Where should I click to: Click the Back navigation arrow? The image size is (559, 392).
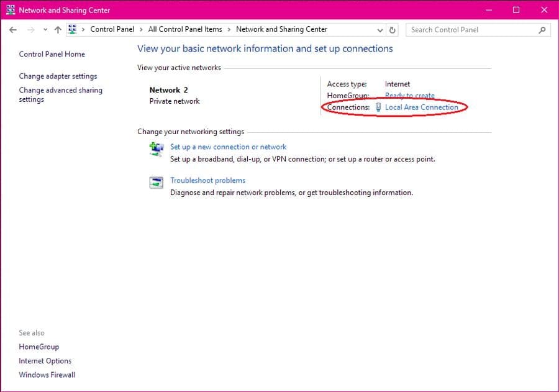pyautogui.click(x=13, y=30)
